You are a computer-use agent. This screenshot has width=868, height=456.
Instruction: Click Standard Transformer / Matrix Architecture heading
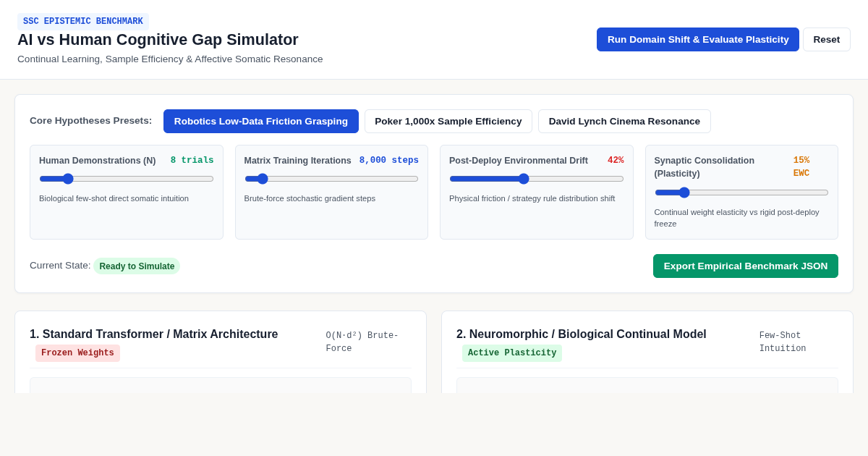(x=154, y=334)
